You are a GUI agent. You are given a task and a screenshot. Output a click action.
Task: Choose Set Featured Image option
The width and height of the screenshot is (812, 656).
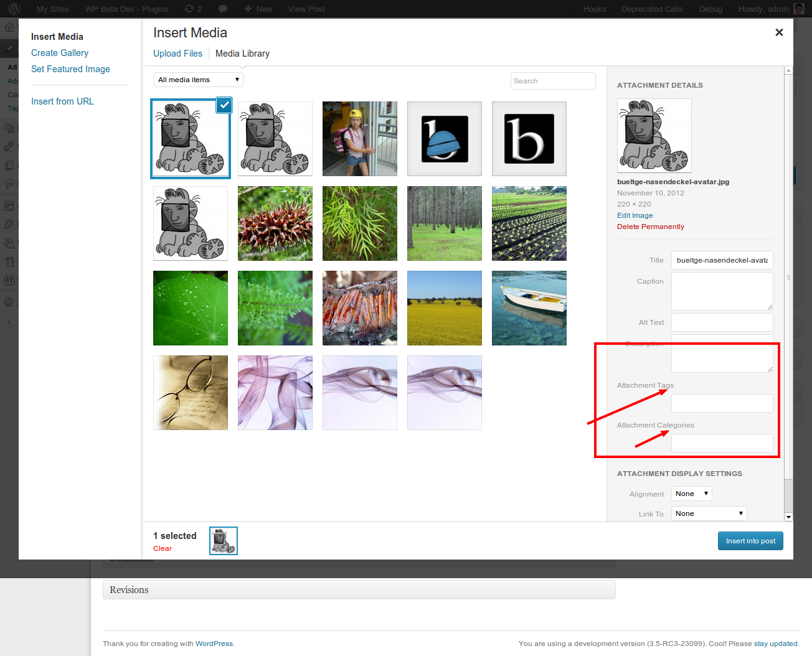[70, 69]
